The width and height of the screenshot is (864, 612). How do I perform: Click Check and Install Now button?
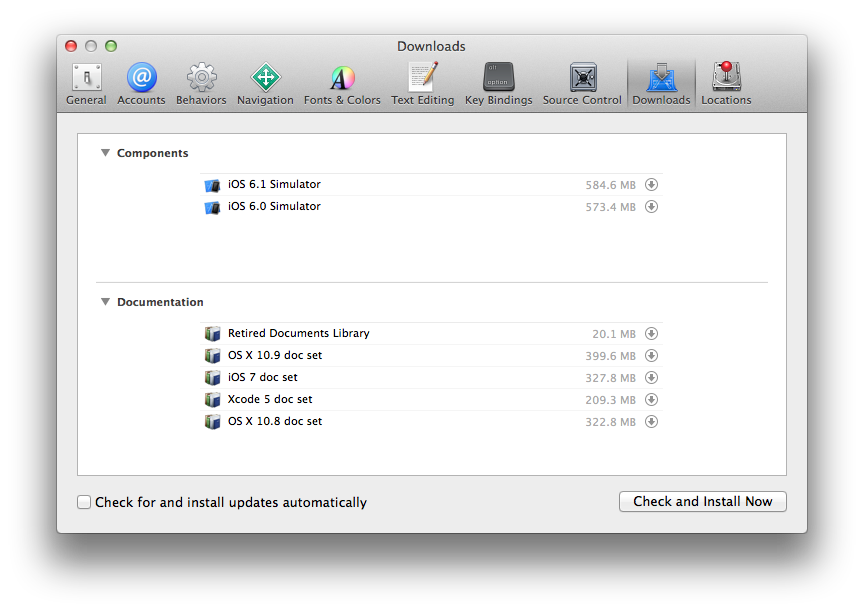[703, 501]
